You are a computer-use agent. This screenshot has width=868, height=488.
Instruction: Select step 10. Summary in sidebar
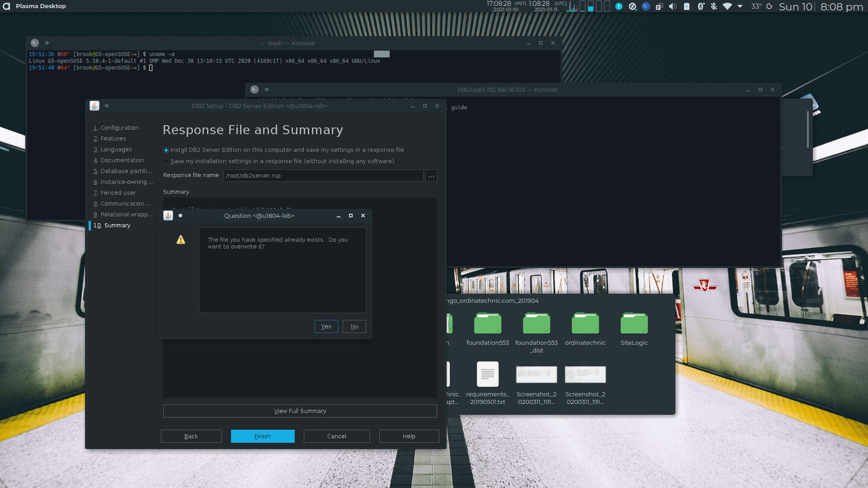(x=112, y=225)
